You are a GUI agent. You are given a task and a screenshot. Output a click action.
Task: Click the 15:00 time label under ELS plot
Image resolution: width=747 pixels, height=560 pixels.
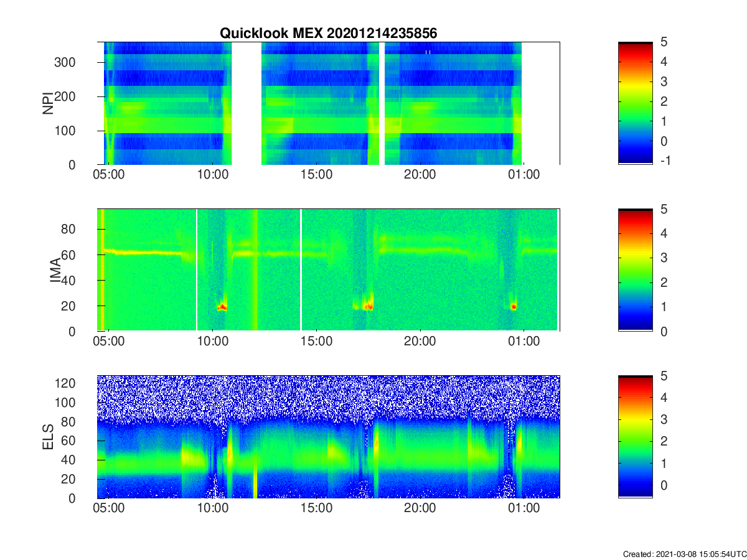[x=316, y=510]
